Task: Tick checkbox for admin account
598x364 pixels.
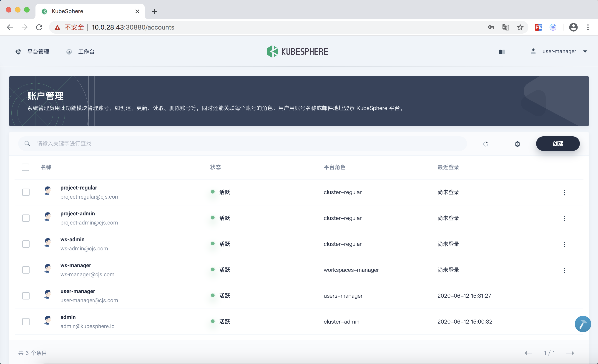Action: [x=26, y=322]
